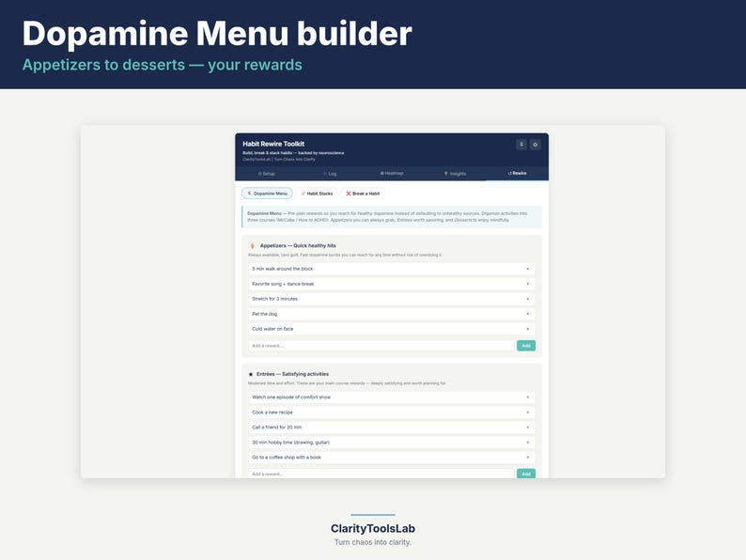Click 'Call a friend for 20 min' text
The image size is (746, 560).
(277, 428)
